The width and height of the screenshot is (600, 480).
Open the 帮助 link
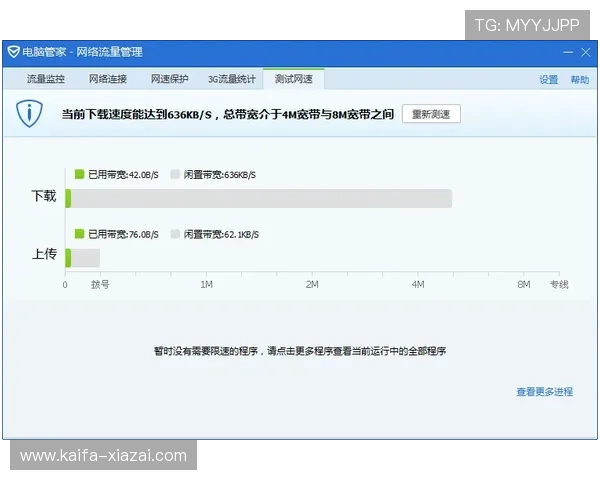tap(580, 80)
